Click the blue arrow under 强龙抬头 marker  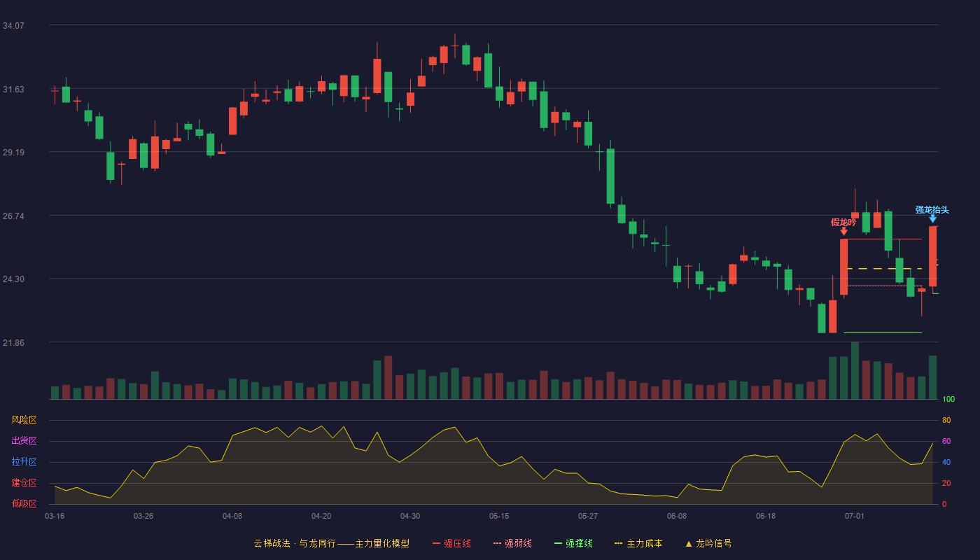coord(932,218)
